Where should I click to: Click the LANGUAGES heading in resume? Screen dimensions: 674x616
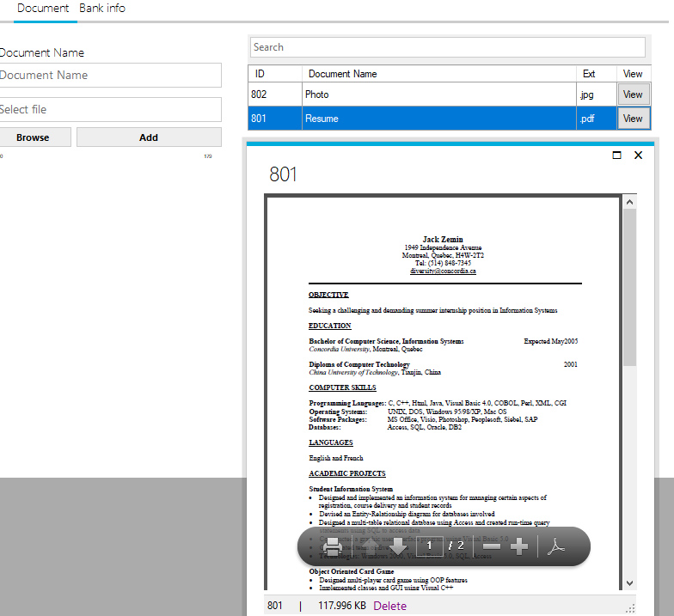coord(331,442)
